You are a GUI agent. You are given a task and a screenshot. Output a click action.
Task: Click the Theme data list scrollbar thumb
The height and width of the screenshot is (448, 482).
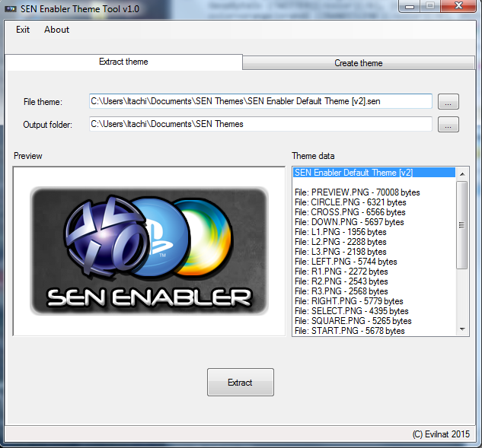point(461,225)
